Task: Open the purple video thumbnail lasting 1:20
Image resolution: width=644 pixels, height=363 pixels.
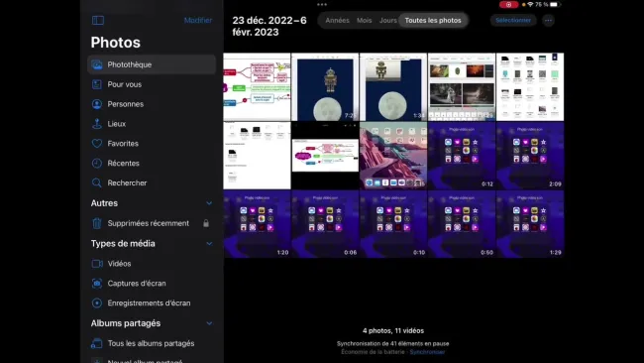Action: tap(257, 224)
